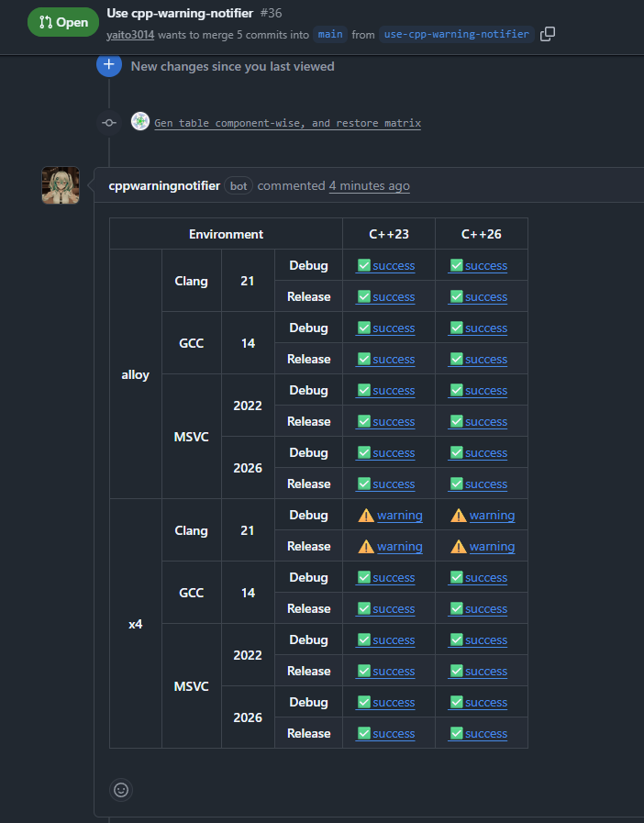Open alloy GCC 14 Debug C++26 success
Viewport: 644px width, 823px height.
(x=478, y=328)
